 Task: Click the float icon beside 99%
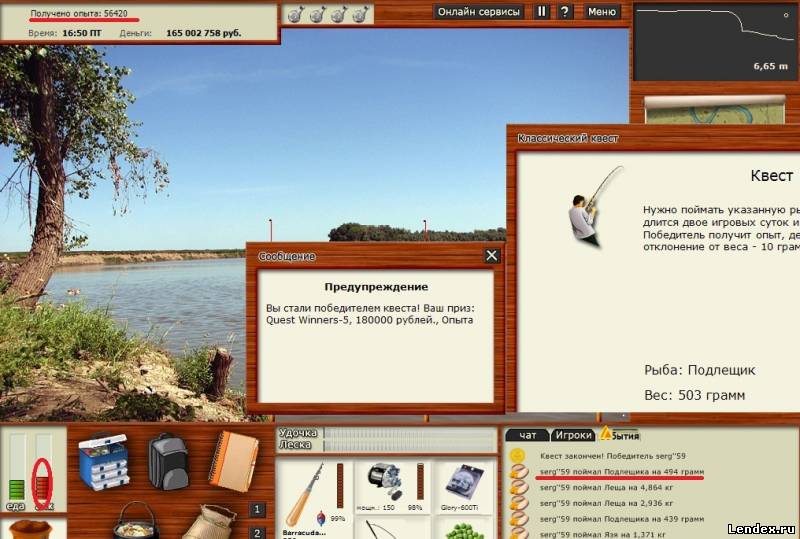click(x=321, y=518)
